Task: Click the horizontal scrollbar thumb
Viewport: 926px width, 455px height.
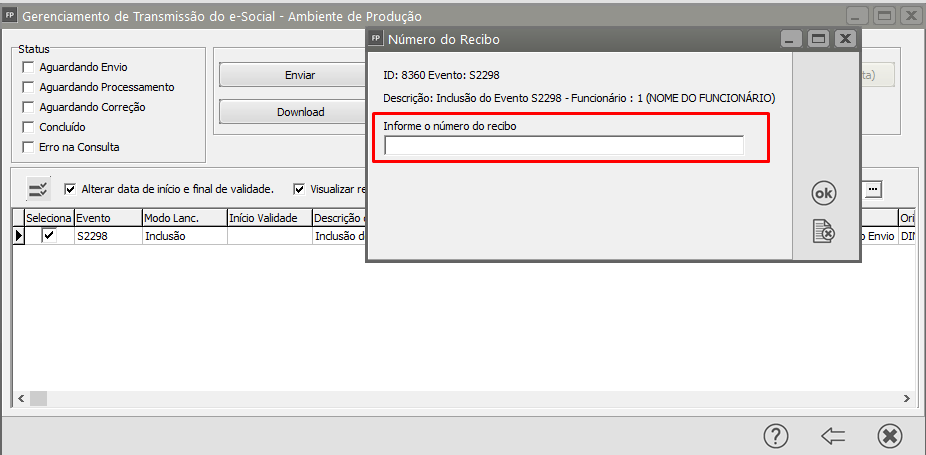Action: tap(38, 399)
